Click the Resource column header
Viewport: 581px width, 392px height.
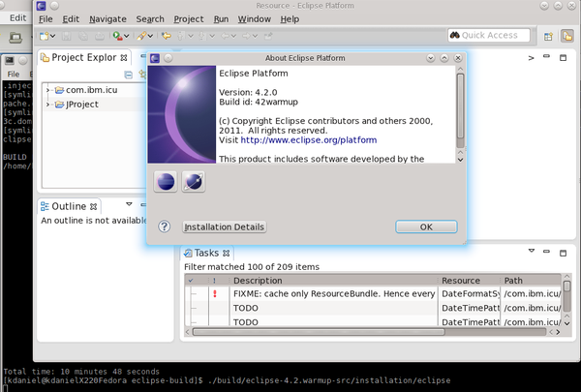click(x=469, y=281)
